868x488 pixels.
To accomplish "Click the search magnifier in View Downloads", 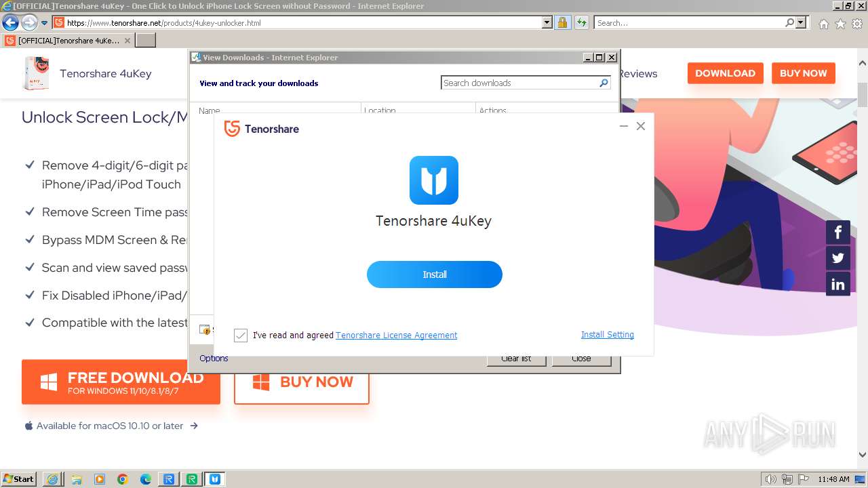I will [604, 83].
